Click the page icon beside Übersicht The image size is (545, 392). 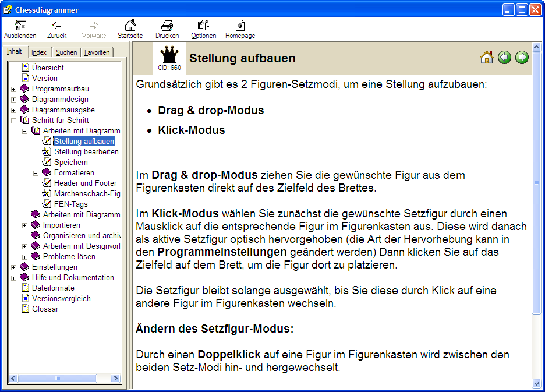pyautogui.click(x=26, y=68)
